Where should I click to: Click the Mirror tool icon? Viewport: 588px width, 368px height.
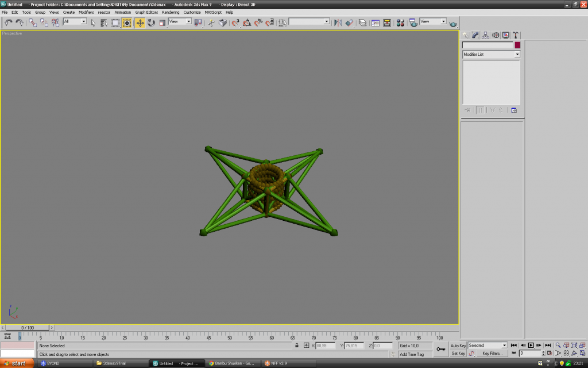pyautogui.click(x=338, y=22)
